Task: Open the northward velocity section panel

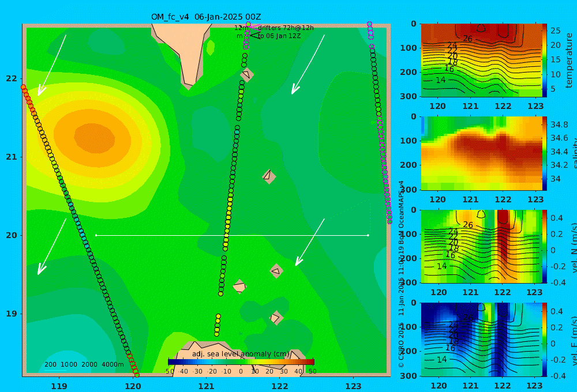Action: pos(481,246)
